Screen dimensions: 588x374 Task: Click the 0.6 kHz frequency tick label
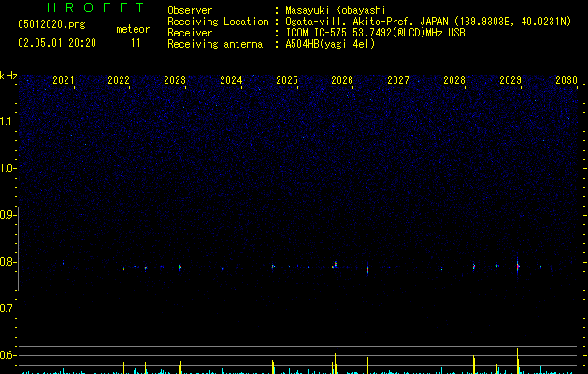pyautogui.click(x=7, y=355)
